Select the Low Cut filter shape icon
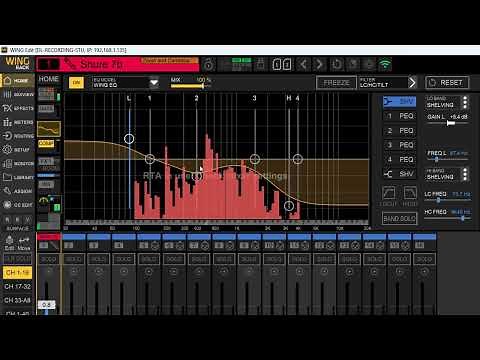Viewport: 480px width, 360px height. pyautogui.click(x=389, y=193)
